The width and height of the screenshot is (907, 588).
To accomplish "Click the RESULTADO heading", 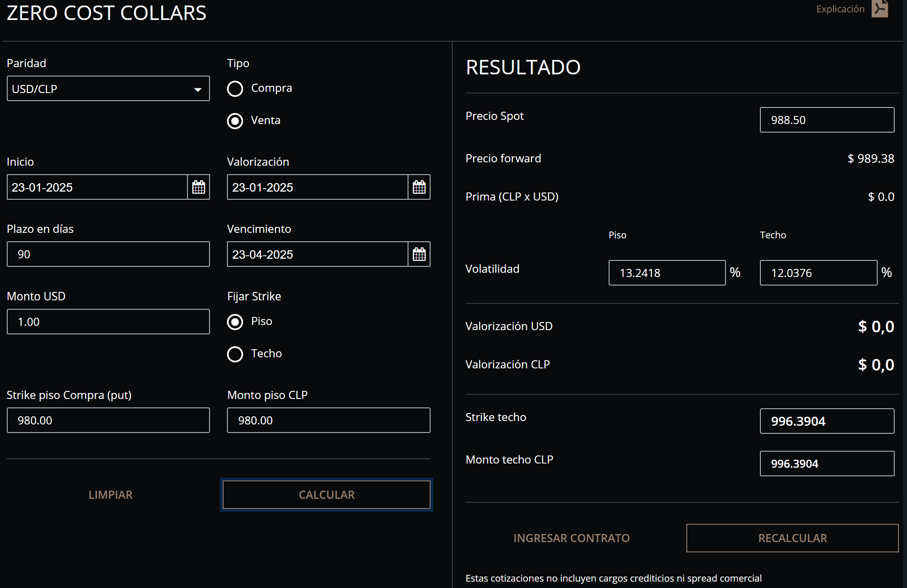I will [x=523, y=67].
